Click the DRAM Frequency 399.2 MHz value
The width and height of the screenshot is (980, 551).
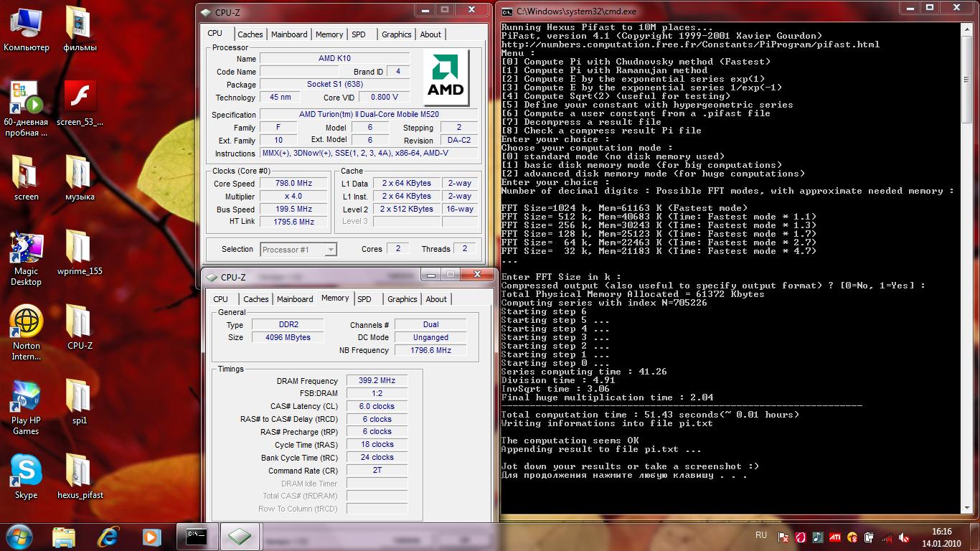point(377,381)
